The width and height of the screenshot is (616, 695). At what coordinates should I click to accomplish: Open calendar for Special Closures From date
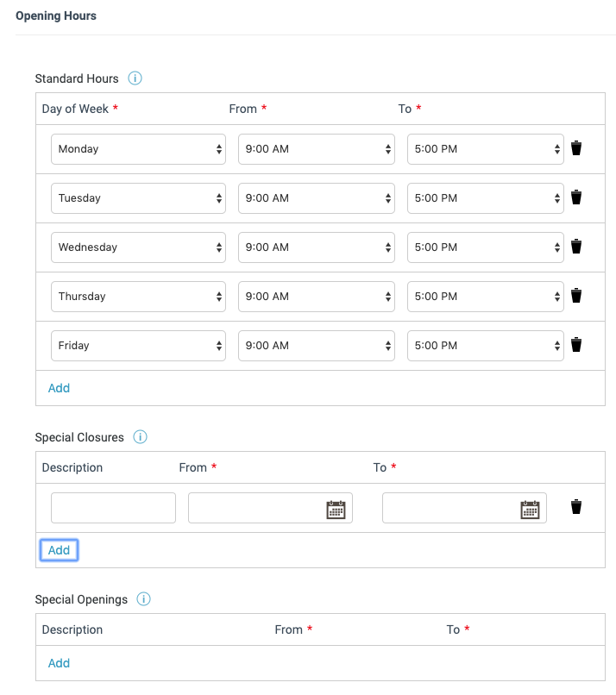click(336, 510)
